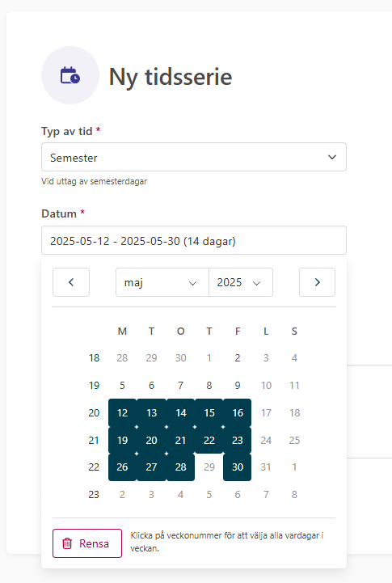Click week number 20
Screen dimensions: 392x583
pos(94,412)
